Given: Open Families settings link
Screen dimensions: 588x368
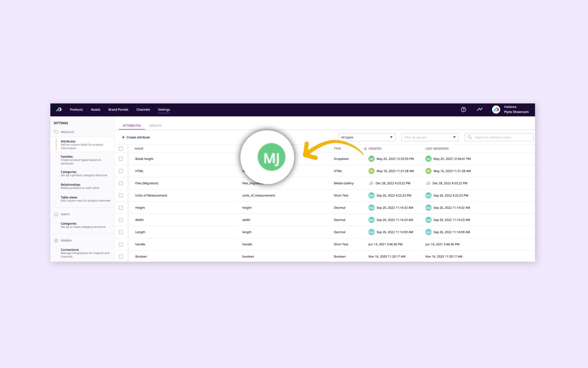Looking at the screenshot, I should tap(66, 157).
